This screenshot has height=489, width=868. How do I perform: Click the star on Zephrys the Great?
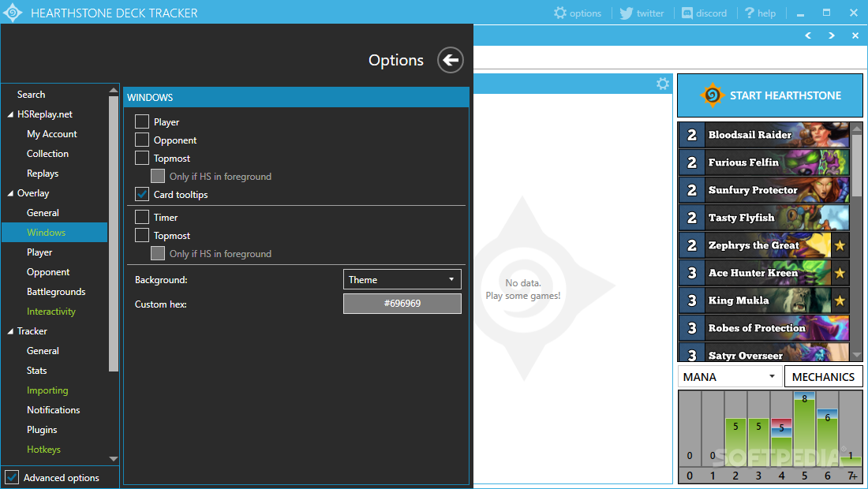840,245
